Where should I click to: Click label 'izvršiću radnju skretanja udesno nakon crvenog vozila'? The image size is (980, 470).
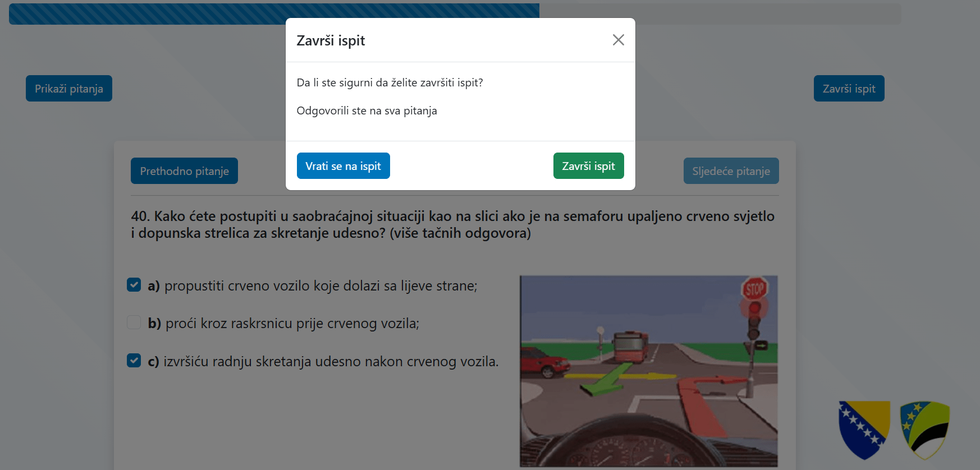pyautogui.click(x=331, y=362)
